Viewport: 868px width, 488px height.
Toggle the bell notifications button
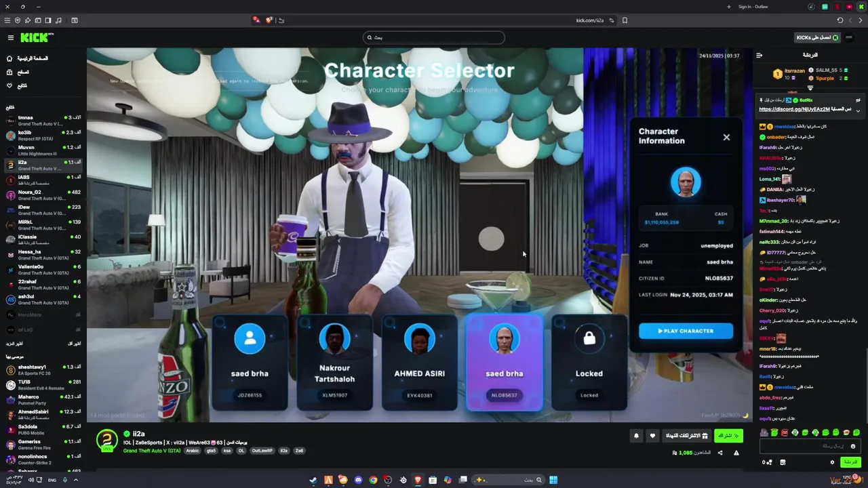click(636, 436)
